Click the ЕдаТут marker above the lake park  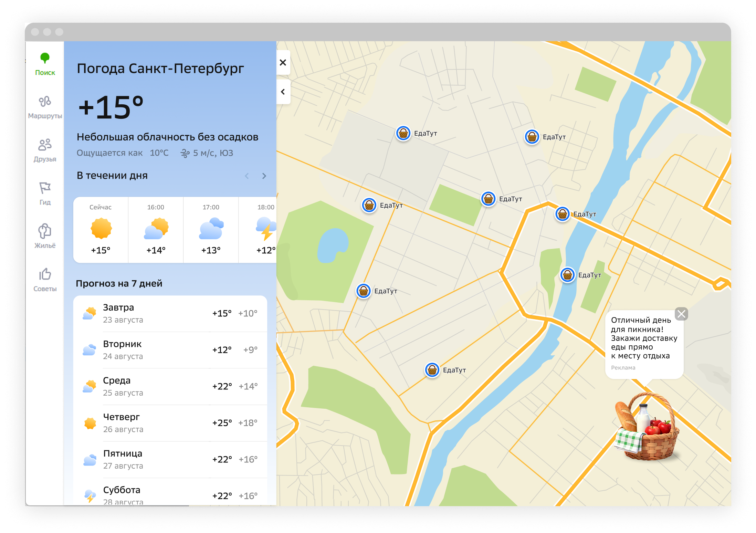(x=369, y=206)
